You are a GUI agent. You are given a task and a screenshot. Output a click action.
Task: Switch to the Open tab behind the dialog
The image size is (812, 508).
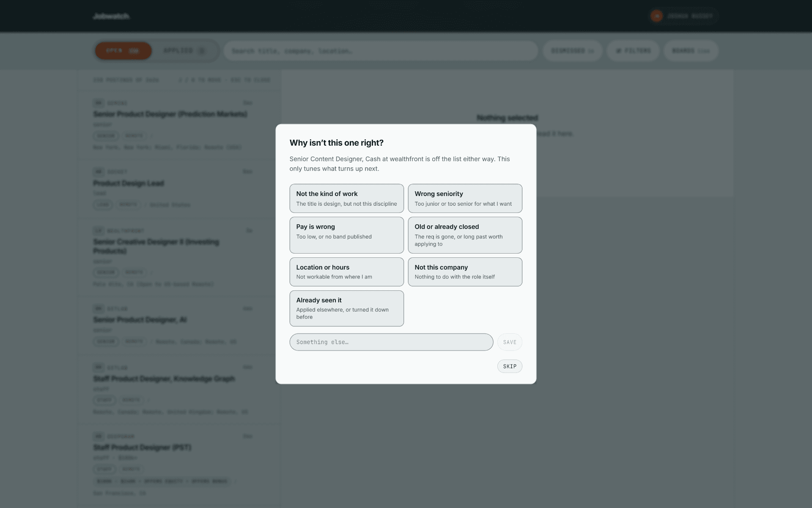click(x=123, y=51)
